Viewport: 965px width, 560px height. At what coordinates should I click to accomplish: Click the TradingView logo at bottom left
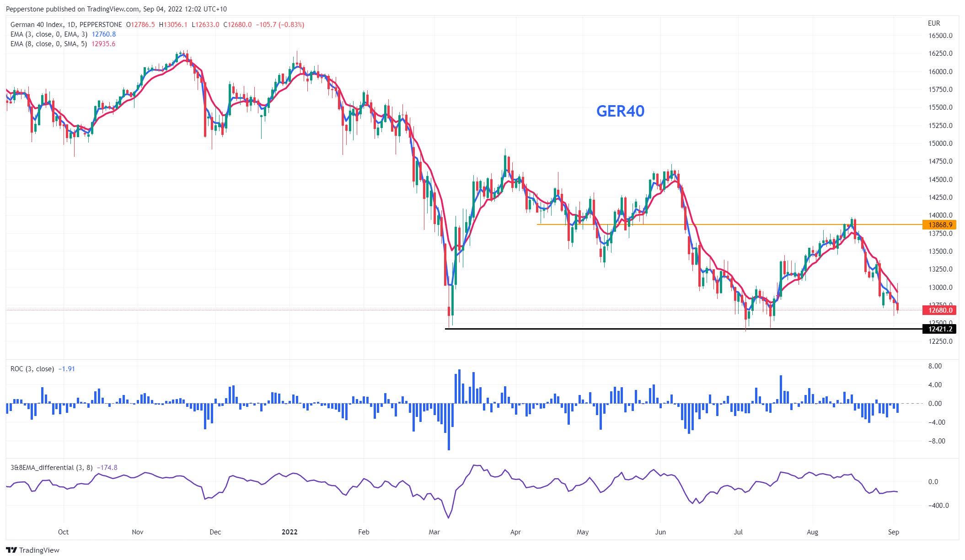point(33,550)
